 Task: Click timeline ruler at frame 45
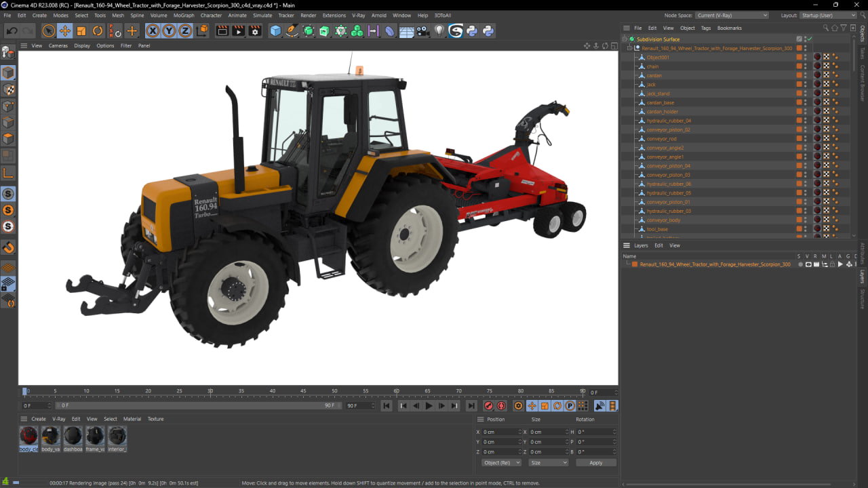303,392
